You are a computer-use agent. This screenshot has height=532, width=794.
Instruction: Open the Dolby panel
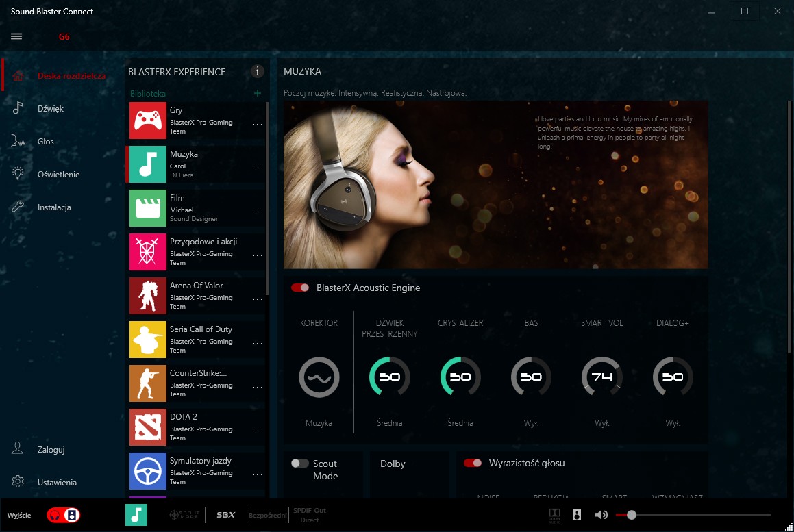pos(393,464)
